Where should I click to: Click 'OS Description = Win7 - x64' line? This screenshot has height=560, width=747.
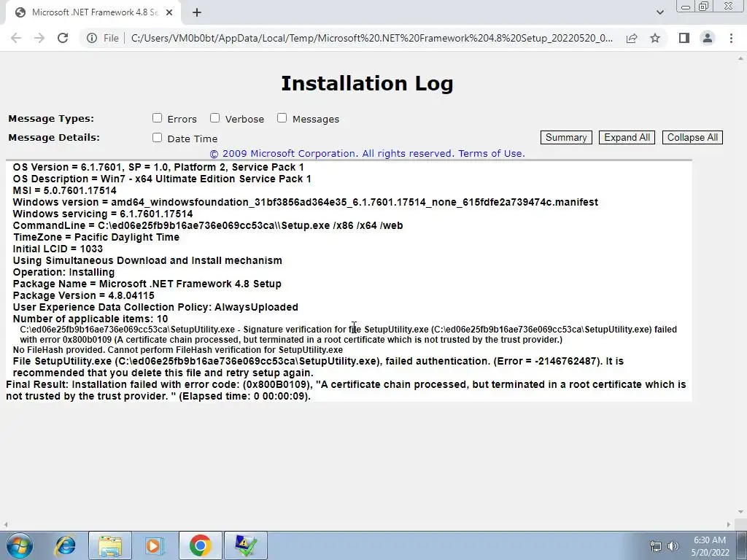pyautogui.click(x=162, y=179)
